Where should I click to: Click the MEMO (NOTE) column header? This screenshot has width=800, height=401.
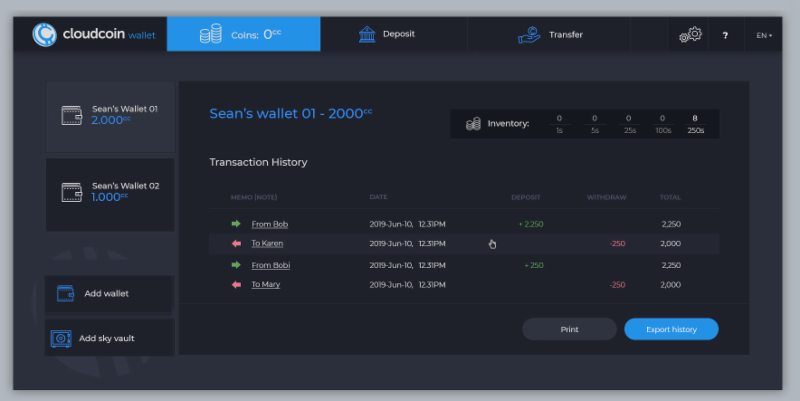[254, 197]
